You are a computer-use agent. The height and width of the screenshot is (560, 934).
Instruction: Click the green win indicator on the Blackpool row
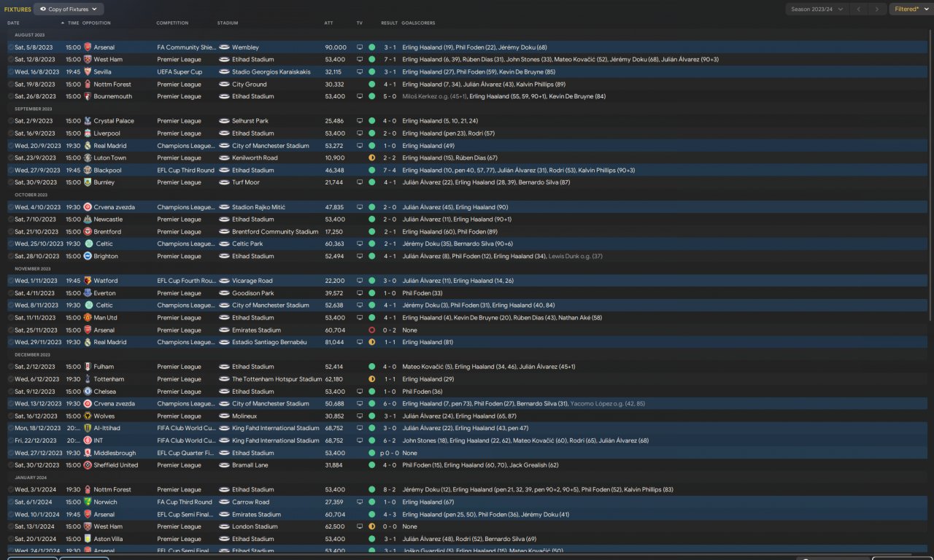(x=371, y=170)
